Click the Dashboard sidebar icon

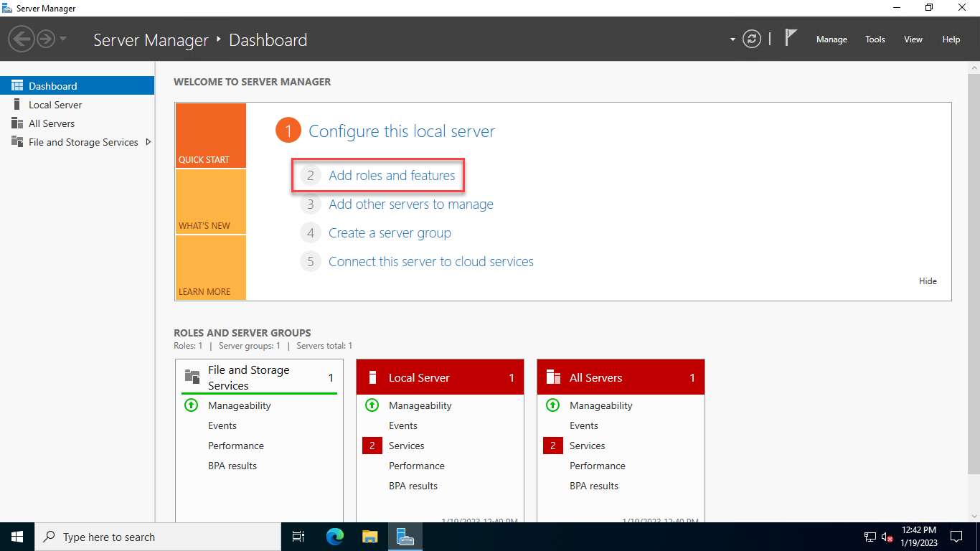click(x=17, y=85)
